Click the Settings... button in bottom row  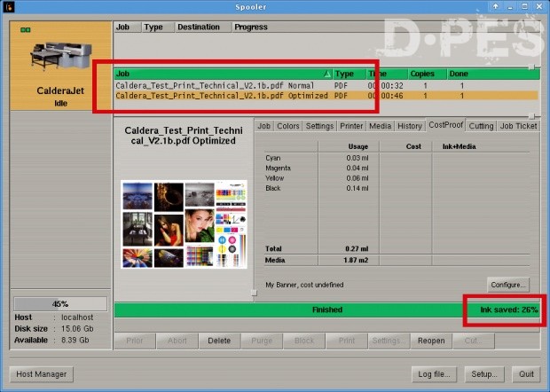point(389,341)
